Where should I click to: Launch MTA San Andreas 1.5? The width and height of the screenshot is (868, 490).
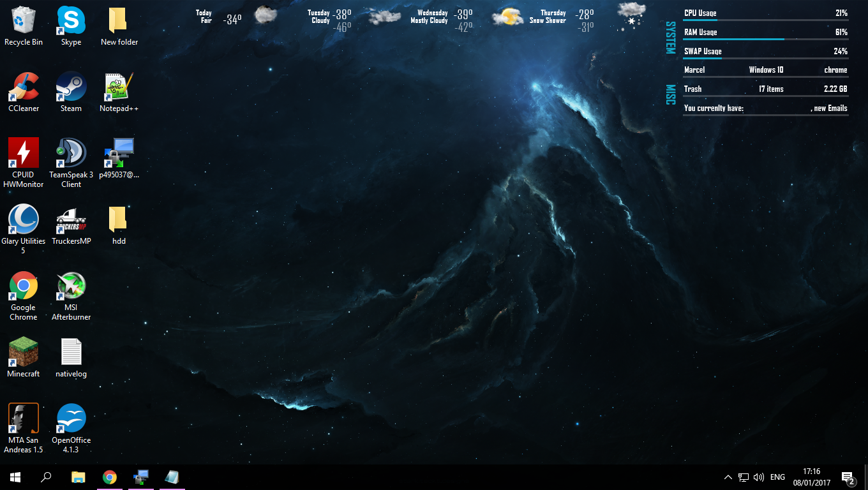tap(24, 429)
